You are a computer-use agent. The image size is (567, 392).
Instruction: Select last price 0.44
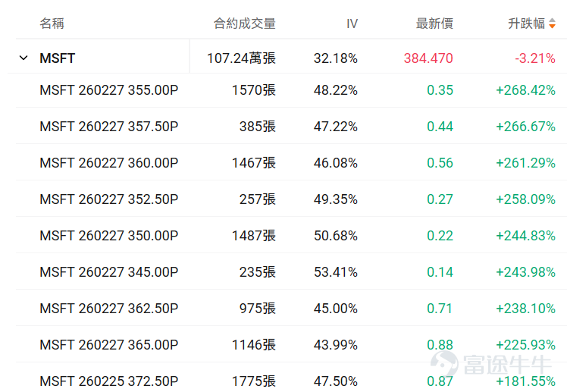[x=440, y=127]
